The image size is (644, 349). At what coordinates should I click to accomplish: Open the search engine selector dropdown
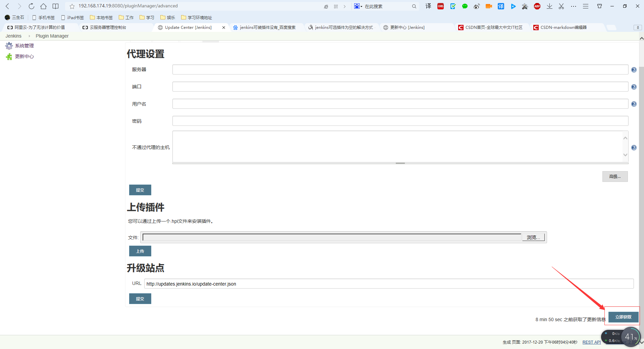(358, 6)
